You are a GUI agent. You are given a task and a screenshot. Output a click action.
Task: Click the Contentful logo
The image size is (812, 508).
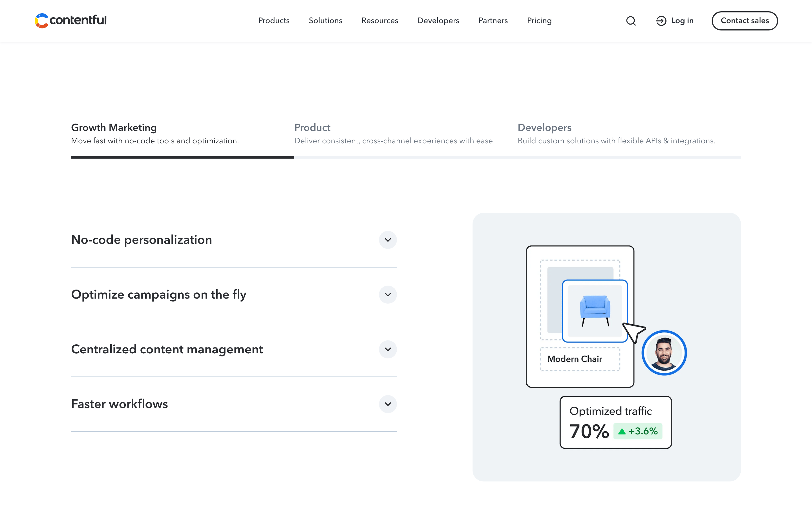70,21
